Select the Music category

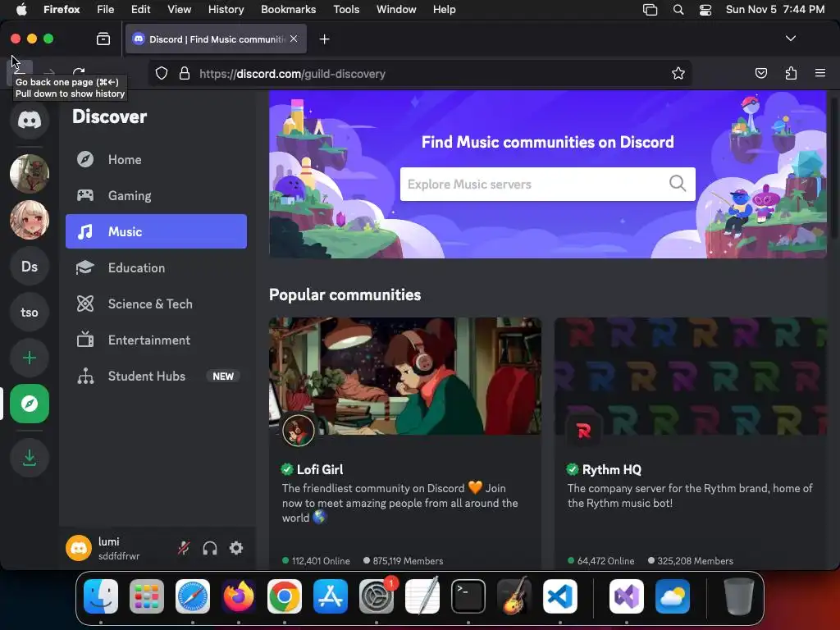(x=156, y=231)
